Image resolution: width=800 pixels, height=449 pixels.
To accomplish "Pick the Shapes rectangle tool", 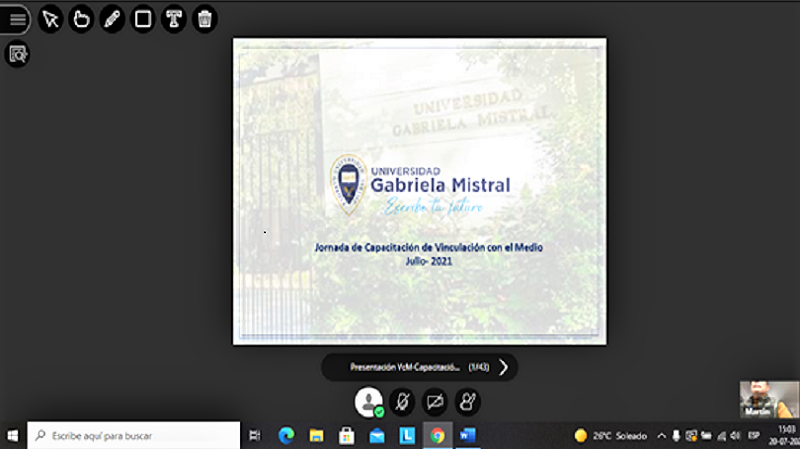I will pyautogui.click(x=143, y=19).
